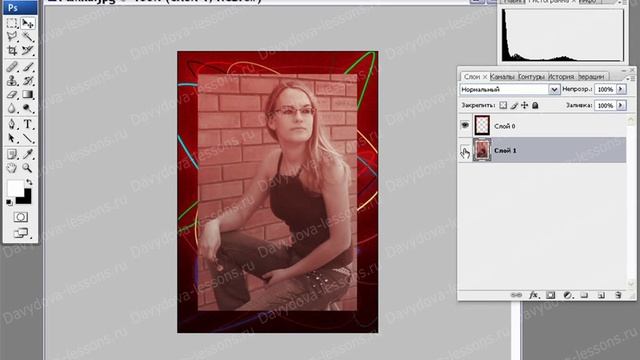This screenshot has width=640, height=360.
Task: Select the Слой 0 layer name
Action: click(504, 127)
